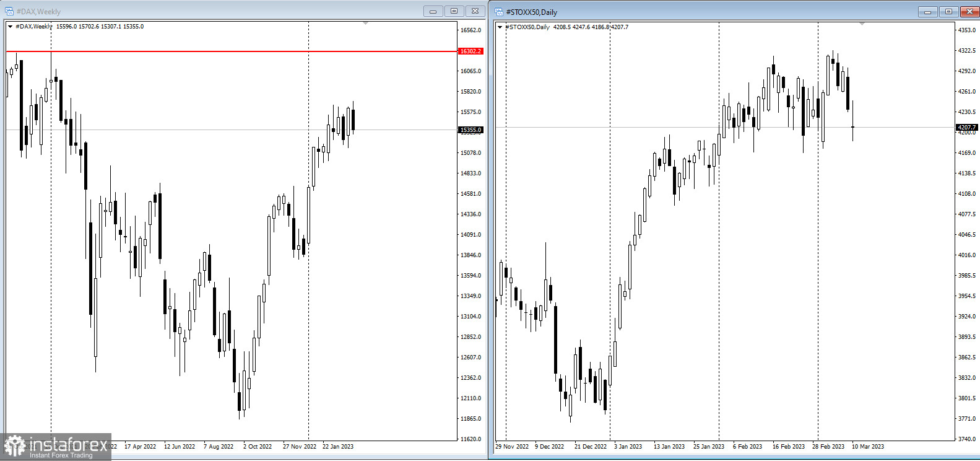Click the chart shift marker in STOXX50 chart
The image size is (980, 461).
click(862, 24)
